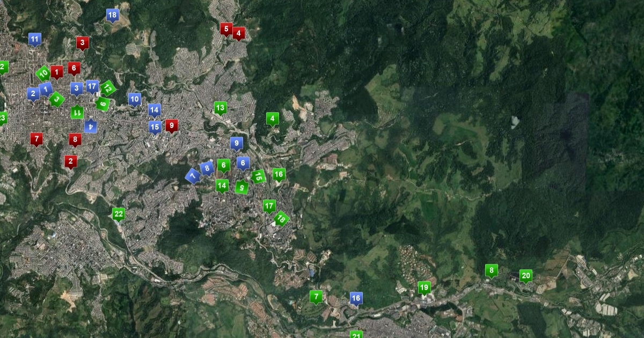644x338 pixels.
Task: Open the red marker numbered 5
Action: pos(226,28)
